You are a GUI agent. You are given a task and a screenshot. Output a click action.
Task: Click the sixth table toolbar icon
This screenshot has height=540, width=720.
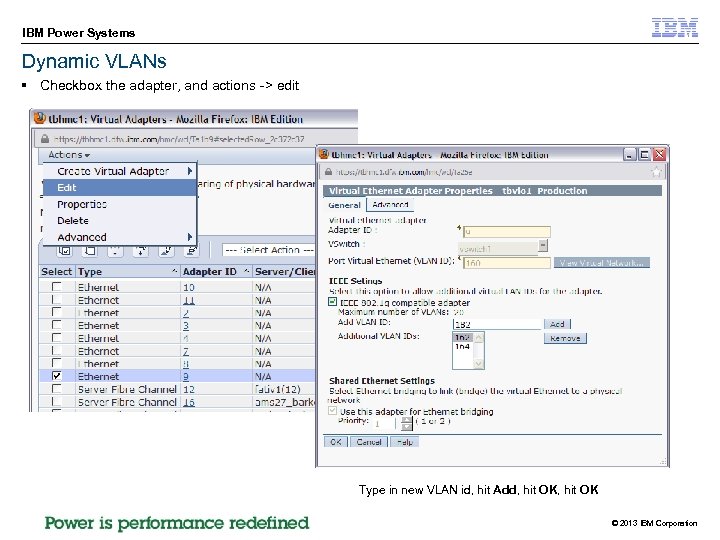(x=191, y=251)
